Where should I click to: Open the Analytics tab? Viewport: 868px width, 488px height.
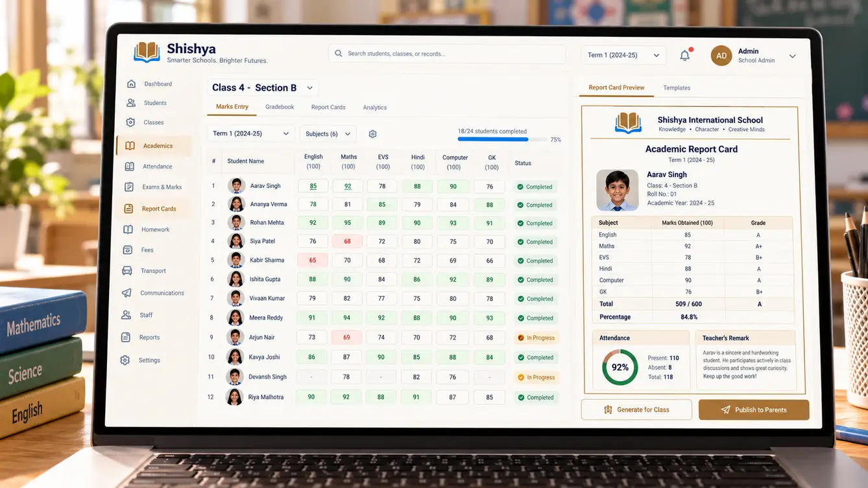click(x=375, y=108)
